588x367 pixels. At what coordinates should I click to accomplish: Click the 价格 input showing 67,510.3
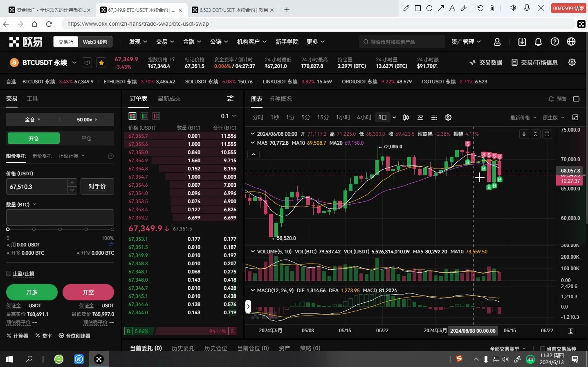click(x=37, y=186)
